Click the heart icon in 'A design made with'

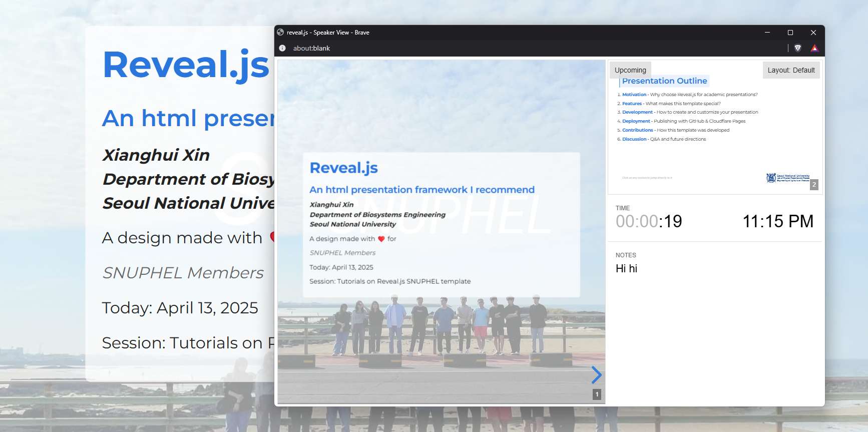pyautogui.click(x=381, y=239)
